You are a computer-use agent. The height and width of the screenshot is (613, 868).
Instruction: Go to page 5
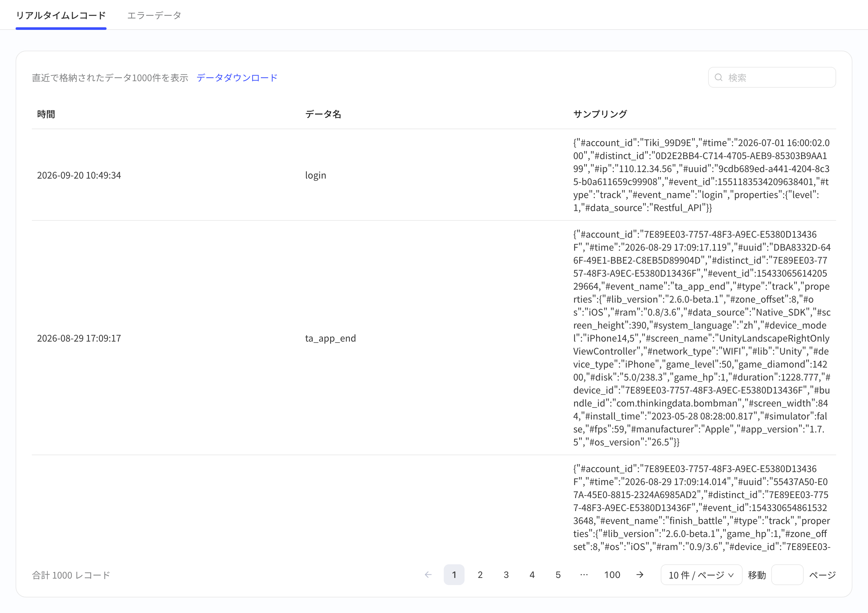coord(558,575)
